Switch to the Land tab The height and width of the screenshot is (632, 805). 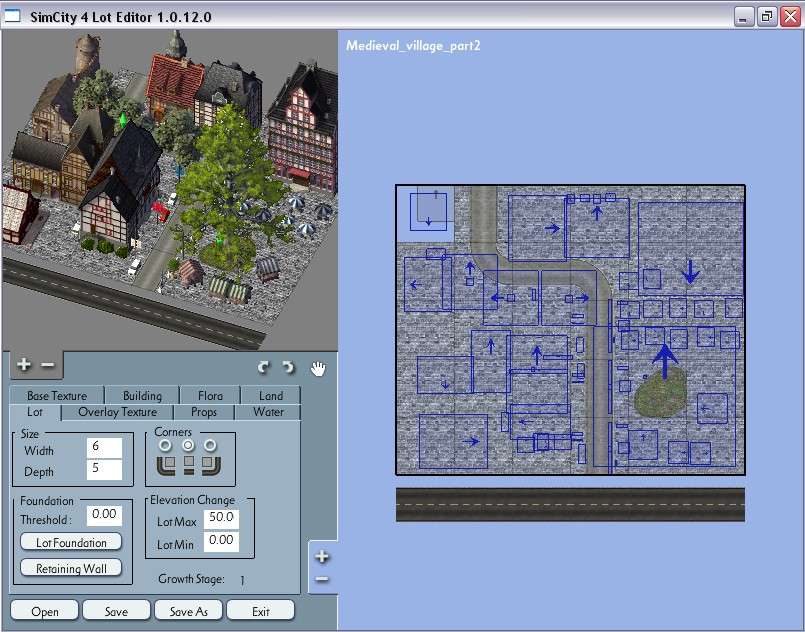(x=271, y=395)
